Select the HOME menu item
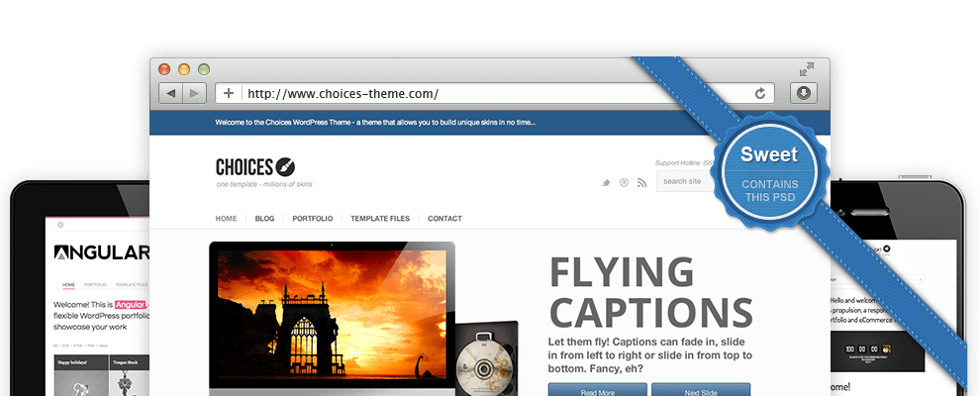 [226, 218]
